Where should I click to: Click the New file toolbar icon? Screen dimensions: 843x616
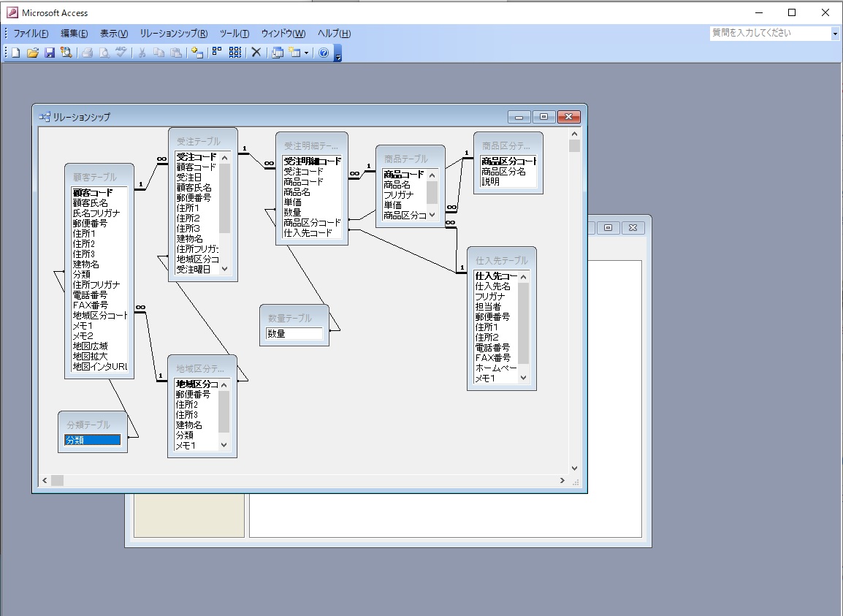[x=16, y=53]
